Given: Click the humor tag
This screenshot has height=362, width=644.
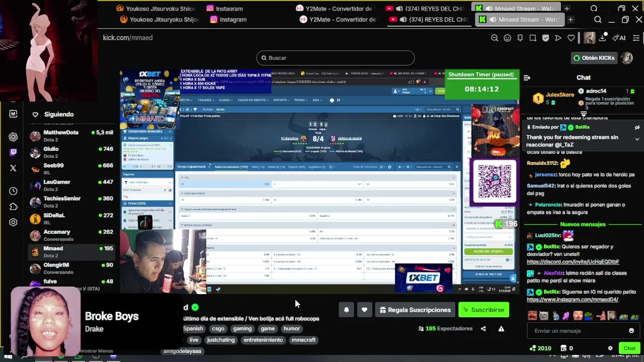Looking at the screenshot, I should [291, 328].
